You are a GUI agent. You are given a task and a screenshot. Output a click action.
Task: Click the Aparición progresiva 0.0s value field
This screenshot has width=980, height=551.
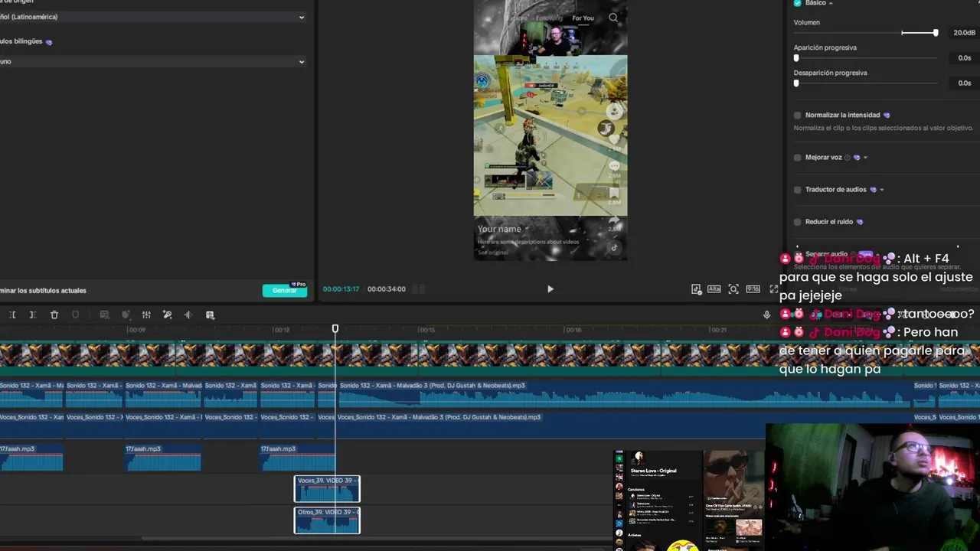pos(964,58)
